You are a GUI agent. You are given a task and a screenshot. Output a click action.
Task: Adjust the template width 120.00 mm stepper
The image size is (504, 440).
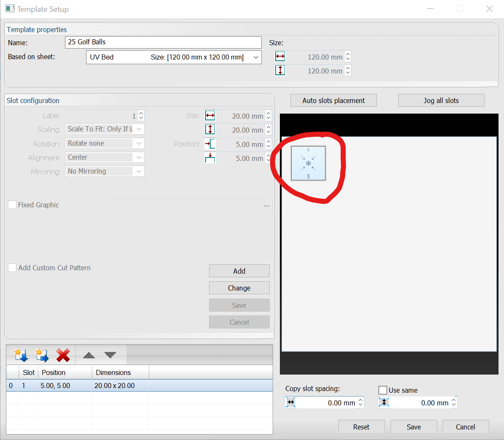pyautogui.click(x=348, y=57)
